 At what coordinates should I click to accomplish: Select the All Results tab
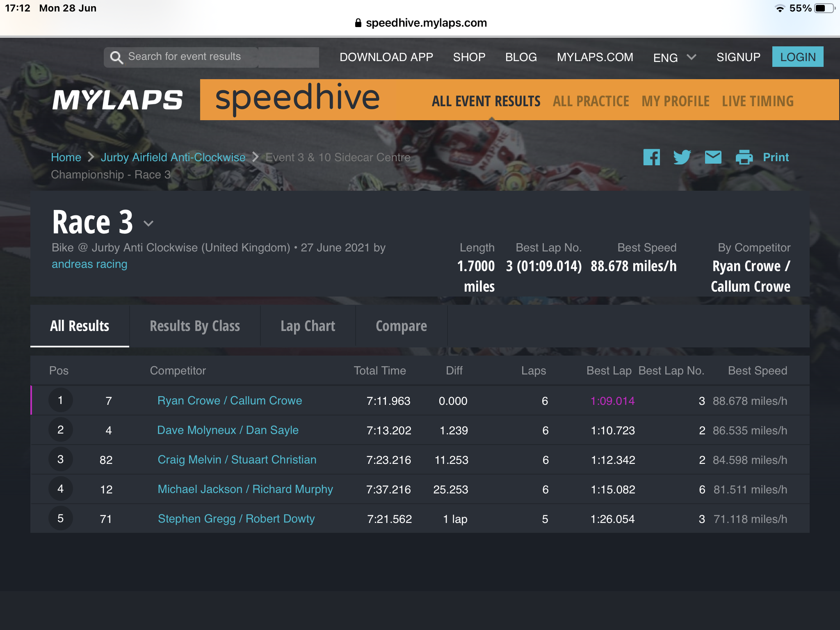(80, 326)
